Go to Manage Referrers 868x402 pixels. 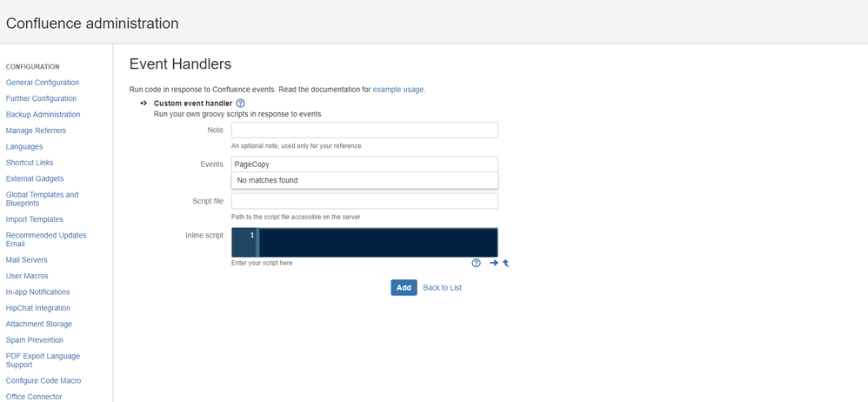coord(36,131)
